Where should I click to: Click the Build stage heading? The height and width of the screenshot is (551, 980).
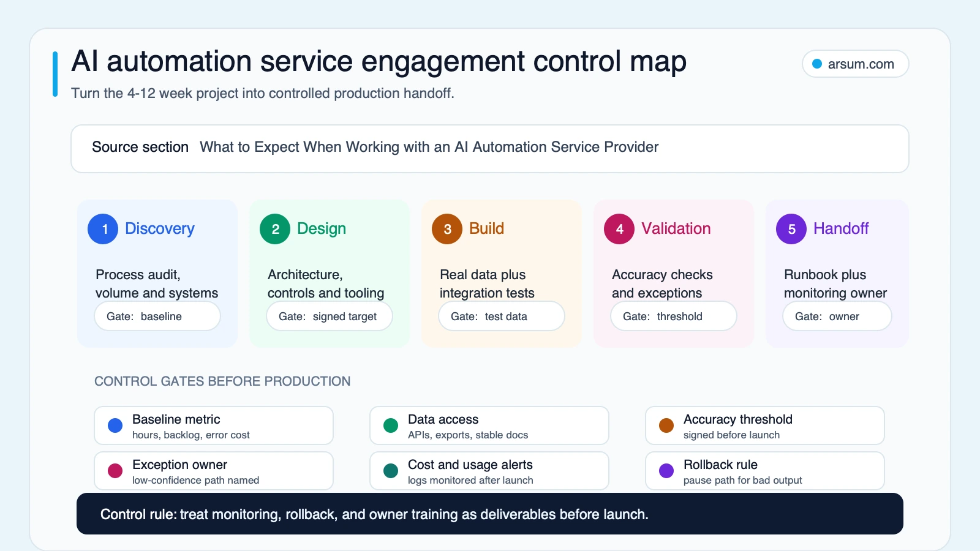click(486, 228)
